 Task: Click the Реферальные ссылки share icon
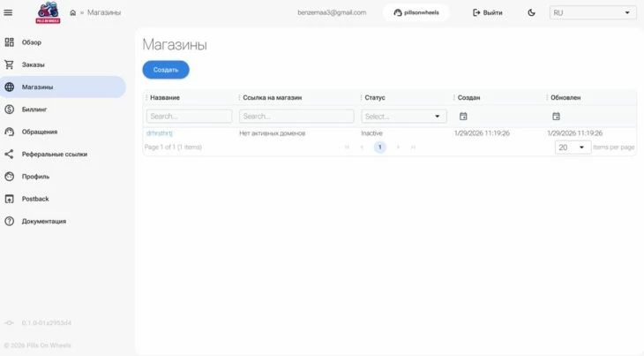coord(10,154)
